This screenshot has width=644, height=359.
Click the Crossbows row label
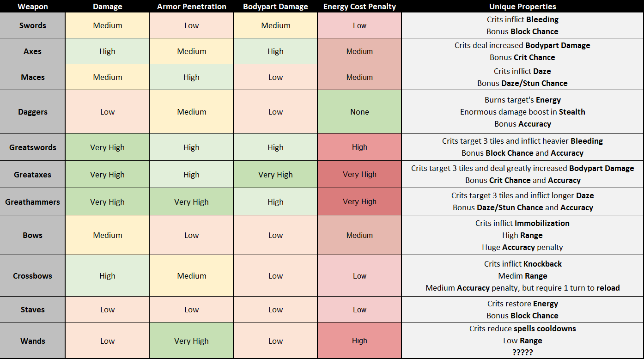point(32,276)
